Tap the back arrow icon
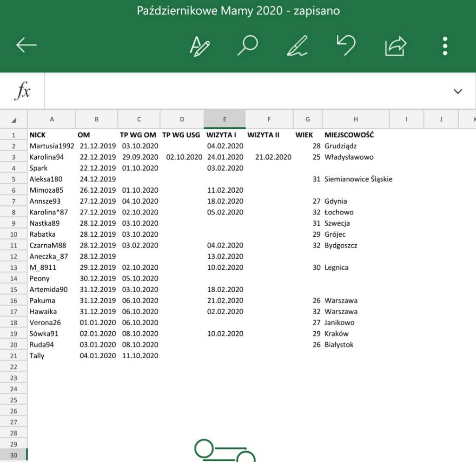 (x=26, y=45)
